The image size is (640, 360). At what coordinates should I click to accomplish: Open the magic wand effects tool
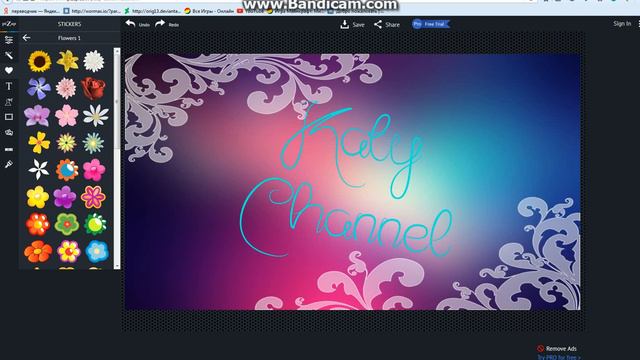(9, 55)
